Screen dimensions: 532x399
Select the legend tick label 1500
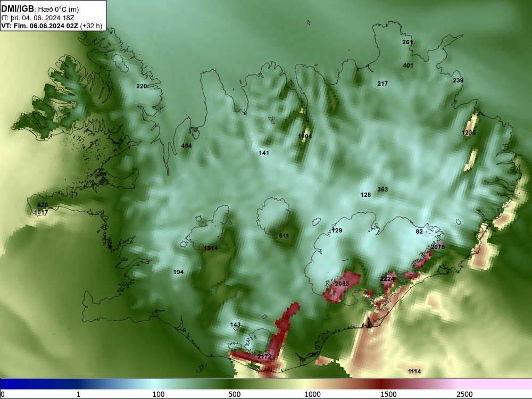388,394
